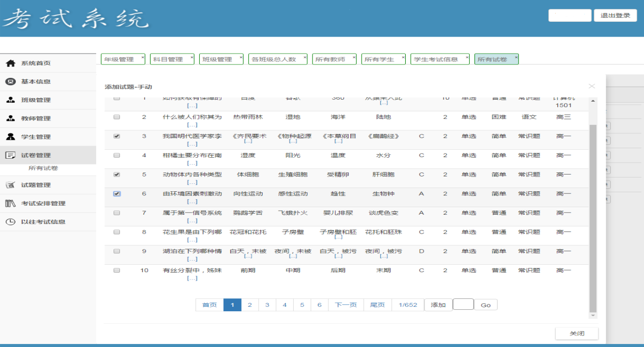Expand truncated option 《齐民要术 in row 3

coord(248,141)
